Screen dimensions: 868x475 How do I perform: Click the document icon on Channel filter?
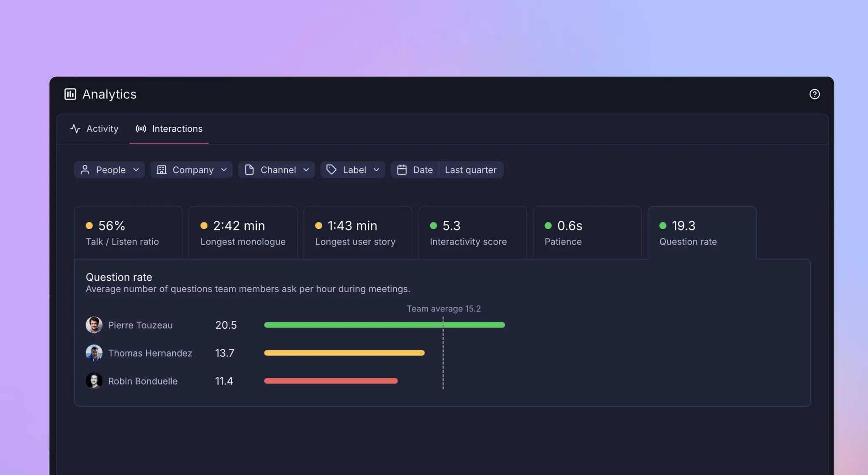pos(249,170)
